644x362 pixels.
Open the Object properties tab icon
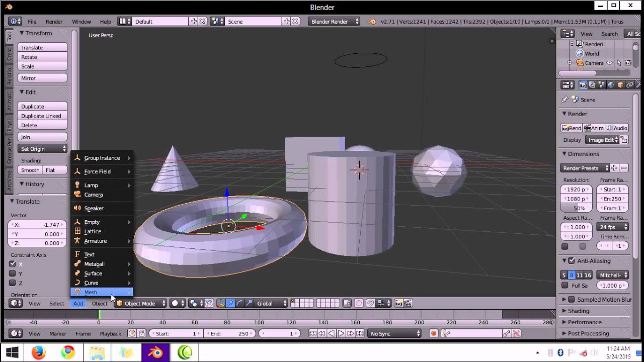(620, 85)
